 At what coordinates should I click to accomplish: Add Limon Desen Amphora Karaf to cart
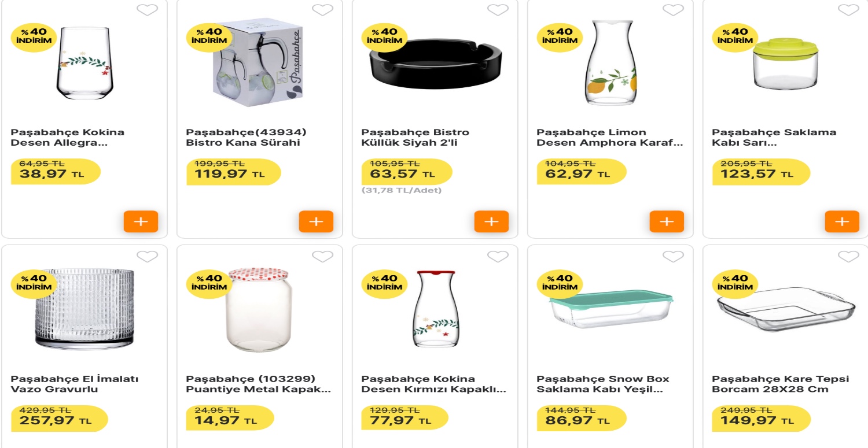[667, 221]
